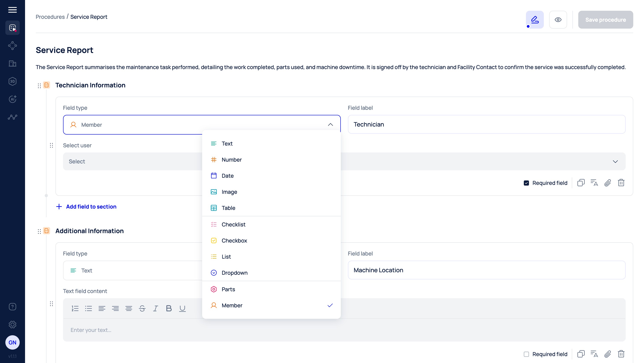Choose Checklist from the field type menu
Image resolution: width=644 pixels, height=363 pixels.
pyautogui.click(x=233, y=224)
